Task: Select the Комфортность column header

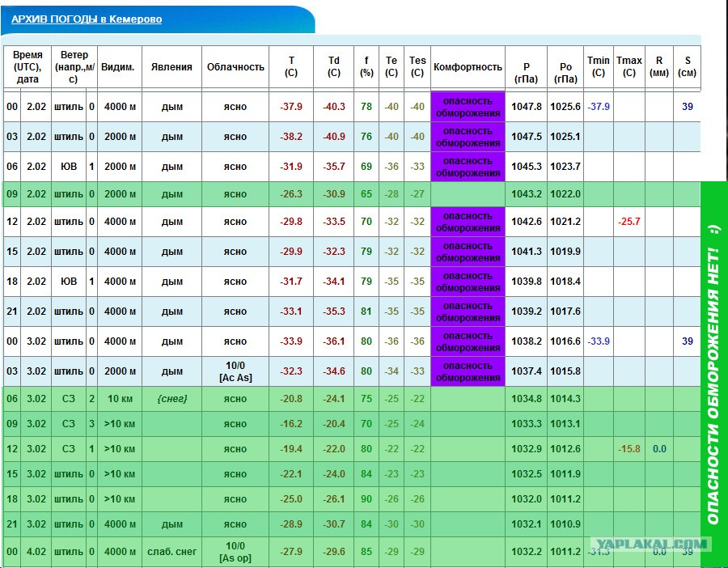Action: coord(468,67)
